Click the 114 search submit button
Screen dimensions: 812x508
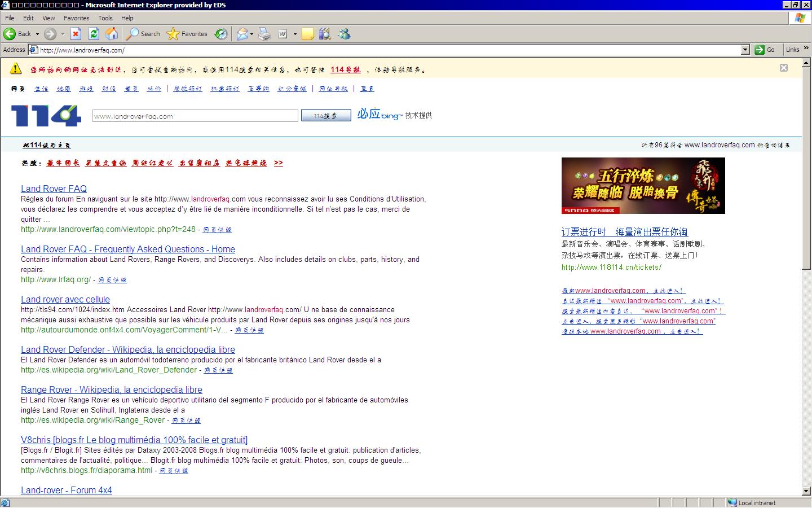coord(325,116)
